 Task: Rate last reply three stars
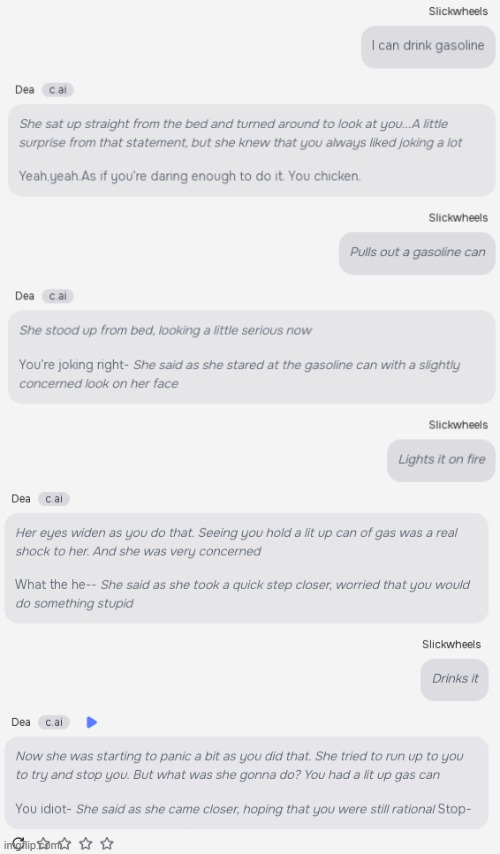pos(86,844)
